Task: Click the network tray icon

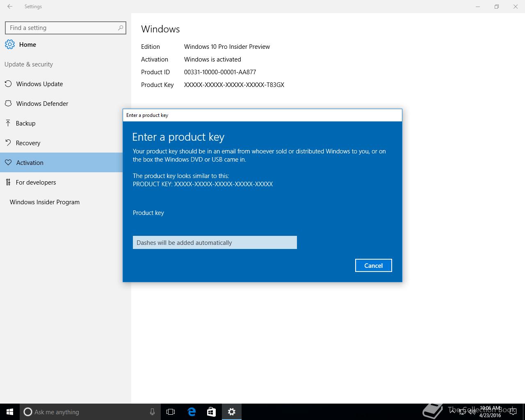Action: (462, 412)
